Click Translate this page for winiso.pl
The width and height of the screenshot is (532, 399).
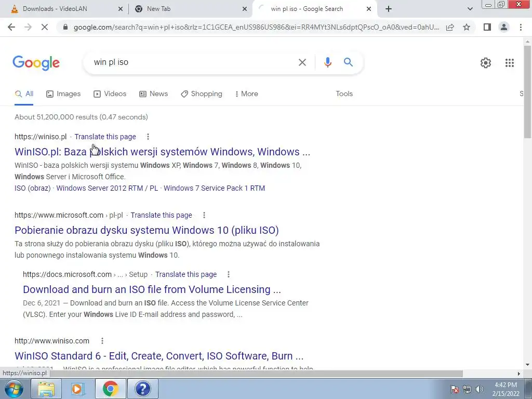105,137
